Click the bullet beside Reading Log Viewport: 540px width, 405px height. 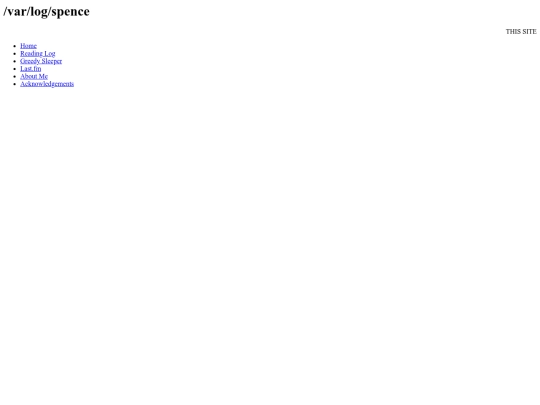click(x=14, y=53)
